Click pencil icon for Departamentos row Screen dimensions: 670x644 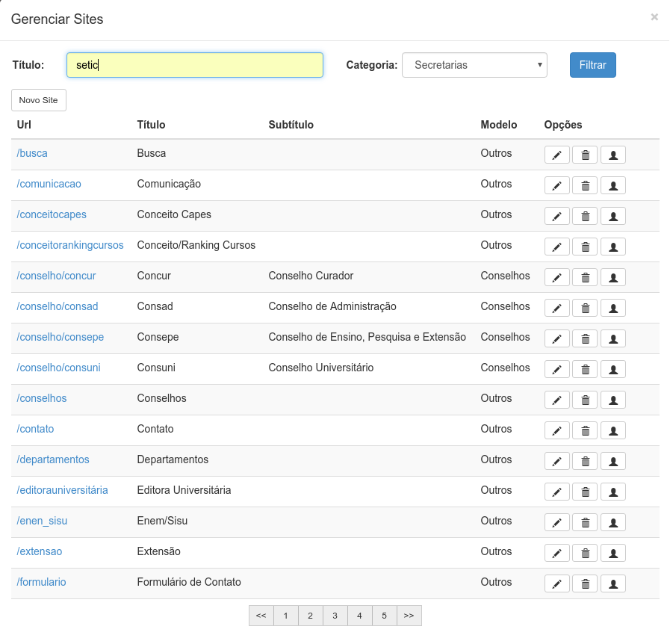(556, 461)
